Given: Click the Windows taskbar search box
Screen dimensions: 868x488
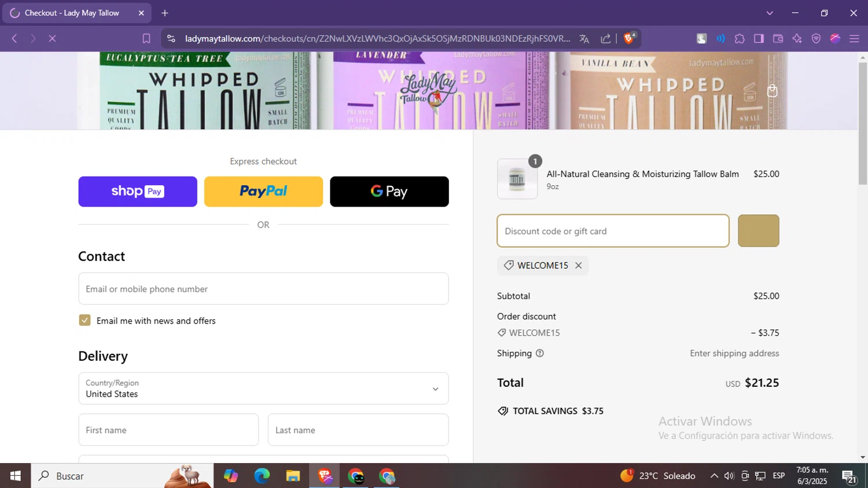Looking at the screenshot, I should (122, 476).
